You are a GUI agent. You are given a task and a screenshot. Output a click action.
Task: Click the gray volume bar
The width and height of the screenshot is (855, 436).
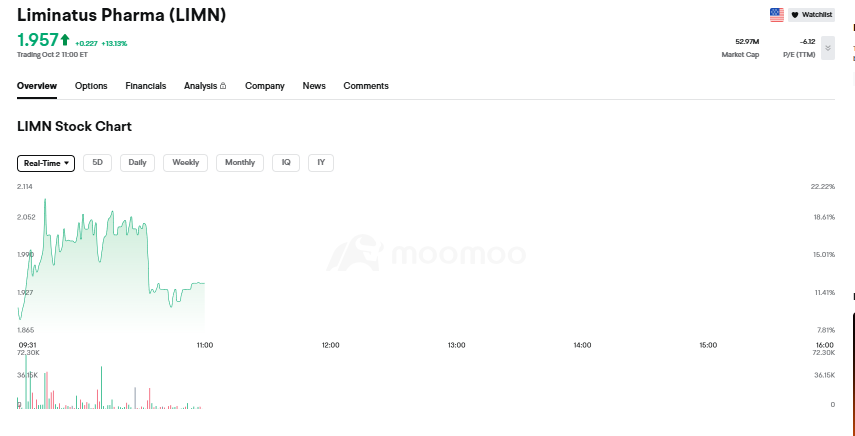[135, 398]
